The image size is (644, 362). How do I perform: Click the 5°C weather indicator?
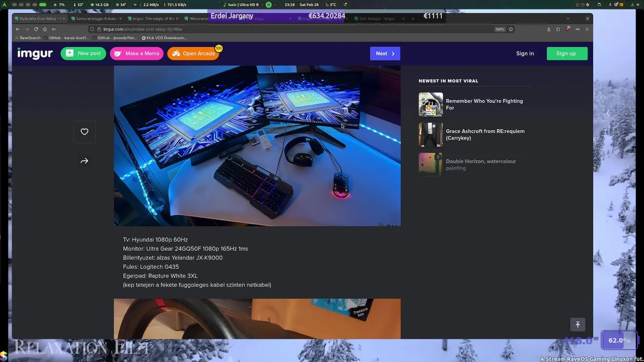point(331,5)
